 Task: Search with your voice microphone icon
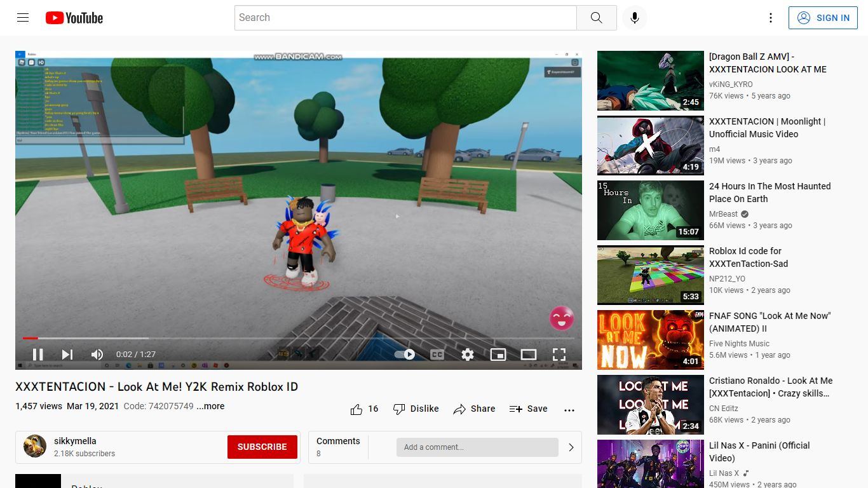point(634,18)
